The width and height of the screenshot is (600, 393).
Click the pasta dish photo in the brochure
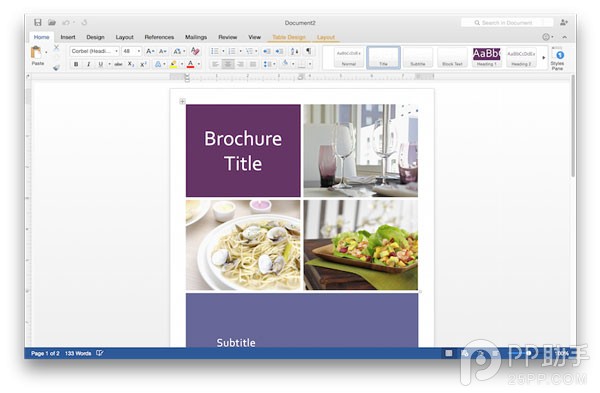(243, 245)
